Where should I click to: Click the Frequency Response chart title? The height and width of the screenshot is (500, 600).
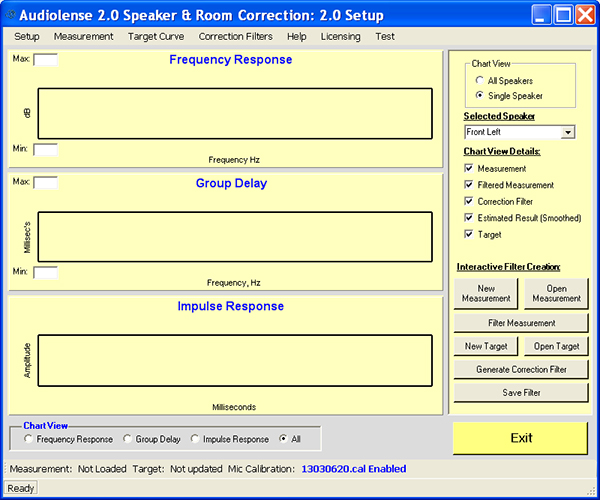coord(231,60)
